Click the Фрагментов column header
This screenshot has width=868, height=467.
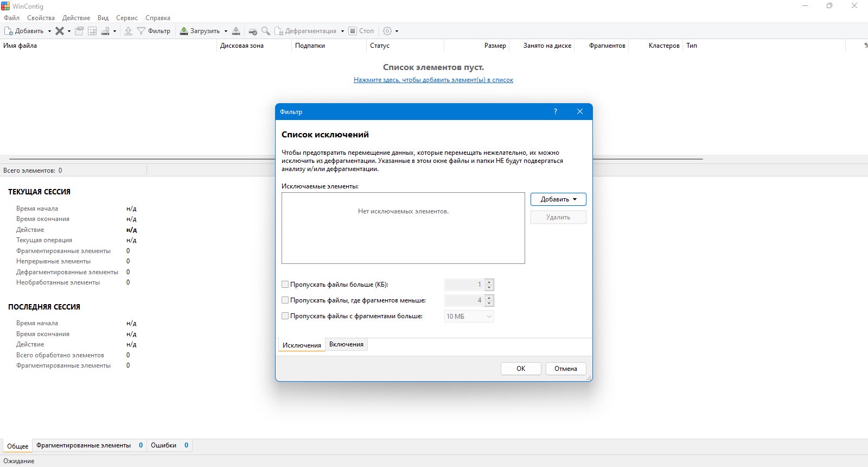(601, 46)
